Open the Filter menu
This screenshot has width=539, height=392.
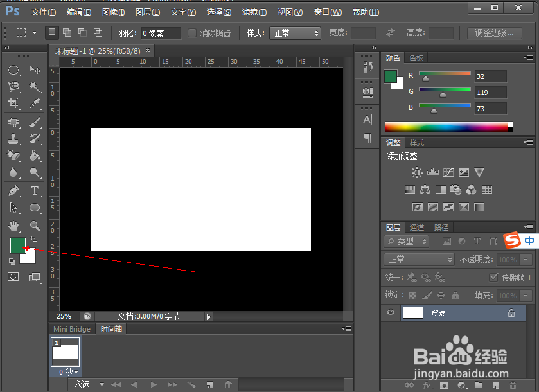(254, 12)
